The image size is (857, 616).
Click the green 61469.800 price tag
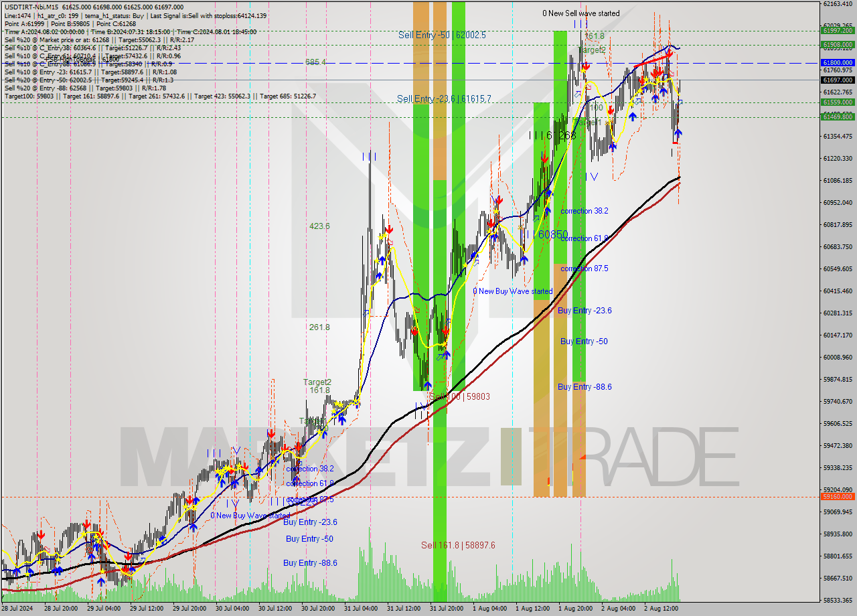[x=838, y=117]
